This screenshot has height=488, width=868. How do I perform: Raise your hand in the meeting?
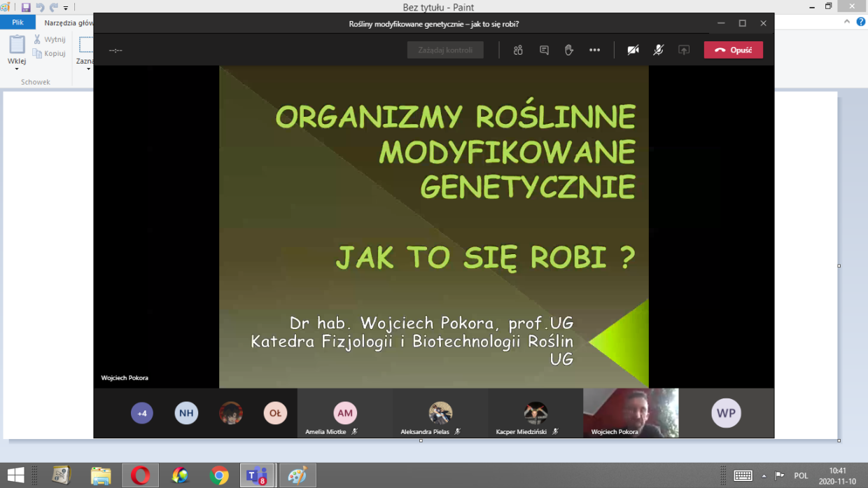point(569,50)
